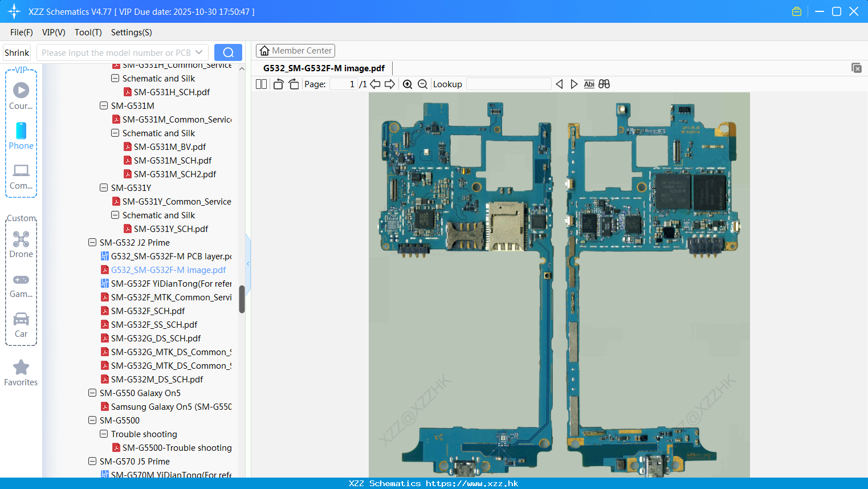
Task: Collapse the SM-G532 J2 Prime node
Action: pos(92,243)
